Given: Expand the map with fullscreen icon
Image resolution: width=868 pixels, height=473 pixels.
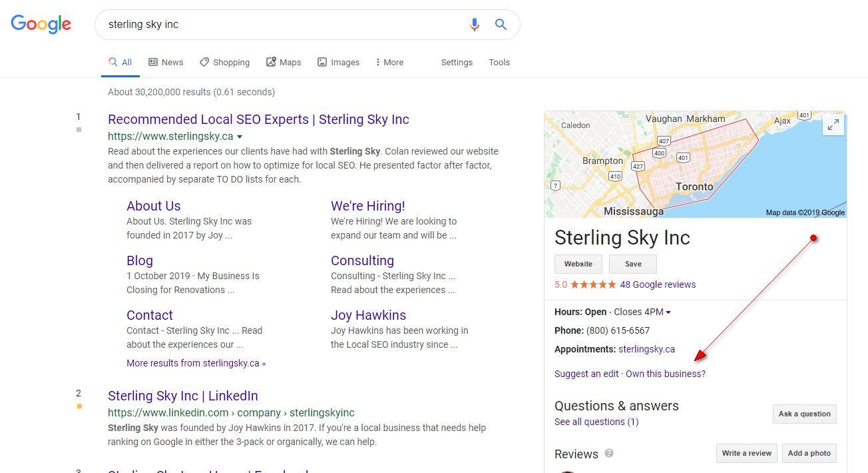Looking at the screenshot, I should click(x=833, y=125).
